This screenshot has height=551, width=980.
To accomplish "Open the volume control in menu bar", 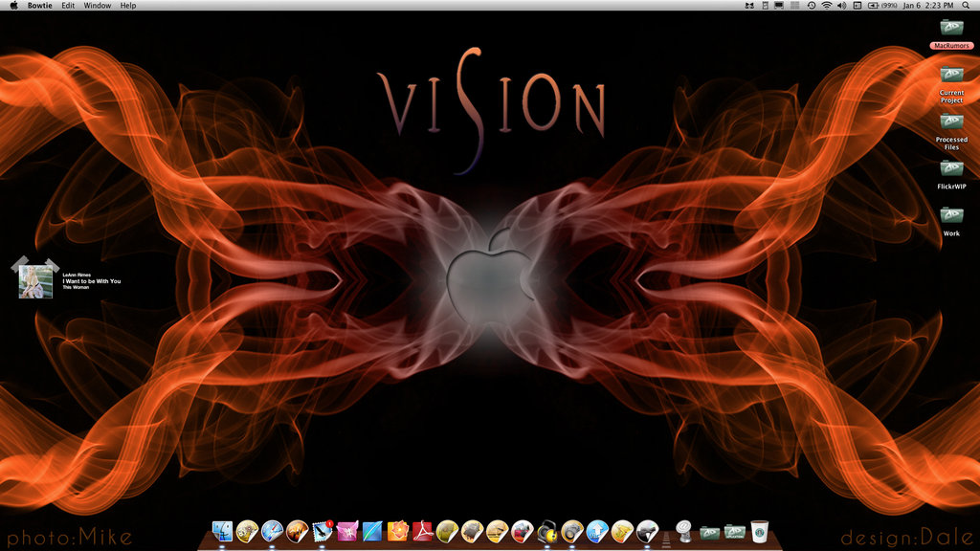I will (x=842, y=5).
